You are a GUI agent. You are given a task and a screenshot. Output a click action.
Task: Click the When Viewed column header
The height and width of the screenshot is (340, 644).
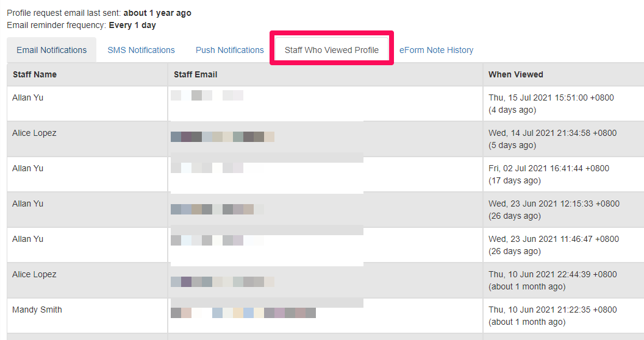(x=515, y=74)
